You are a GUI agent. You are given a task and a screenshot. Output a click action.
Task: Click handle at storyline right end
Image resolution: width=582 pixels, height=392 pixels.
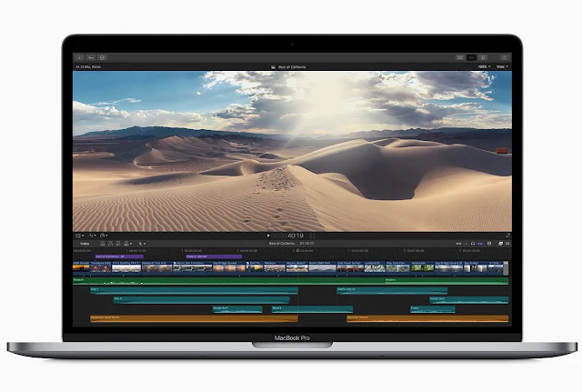coord(506,268)
